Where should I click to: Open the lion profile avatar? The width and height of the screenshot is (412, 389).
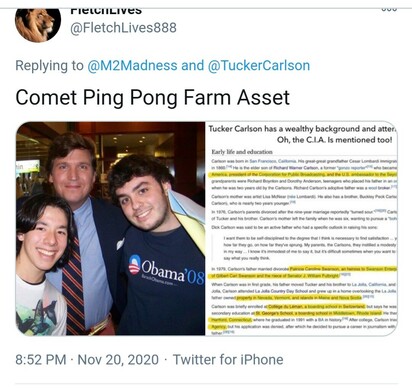(x=38, y=24)
